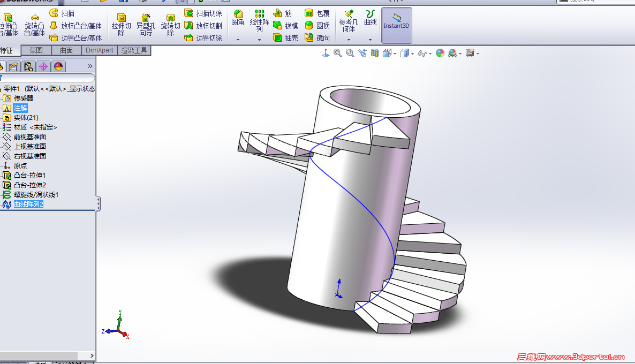
Task: Select the 实体(21) solid bodies folder
Action: coord(21,118)
